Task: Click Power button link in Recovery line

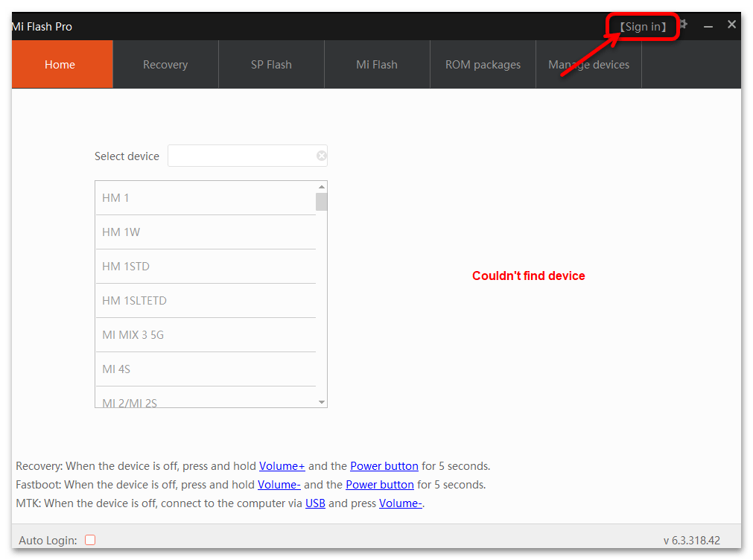Action: [384, 466]
